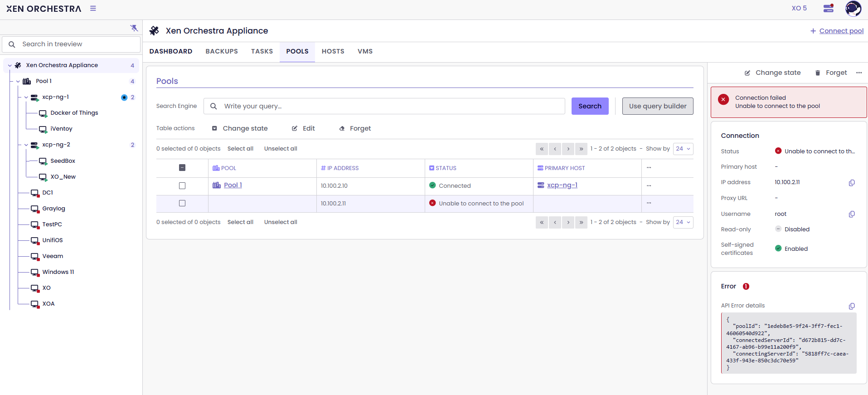Open the bottom Show by 24 dropdown
The height and width of the screenshot is (395, 868).
point(683,222)
